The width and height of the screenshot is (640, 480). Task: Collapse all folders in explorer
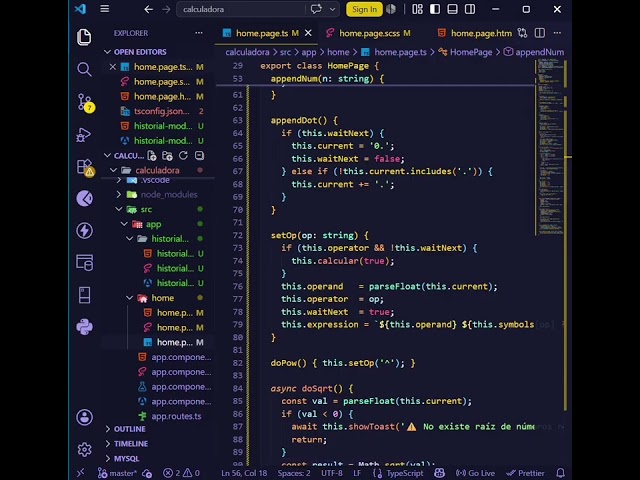199,156
